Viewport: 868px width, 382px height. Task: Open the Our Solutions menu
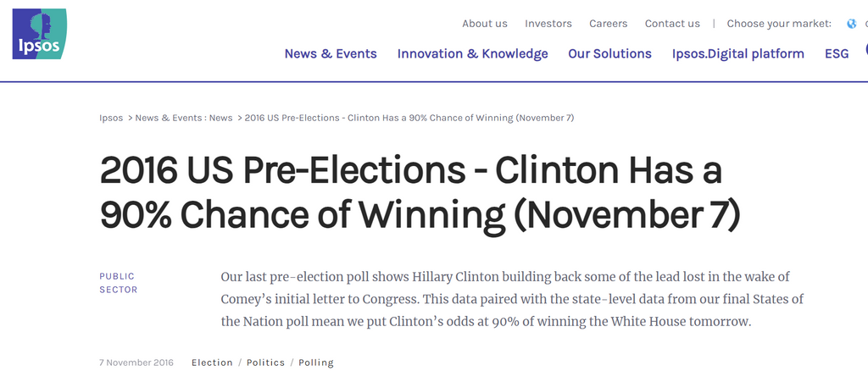610,53
